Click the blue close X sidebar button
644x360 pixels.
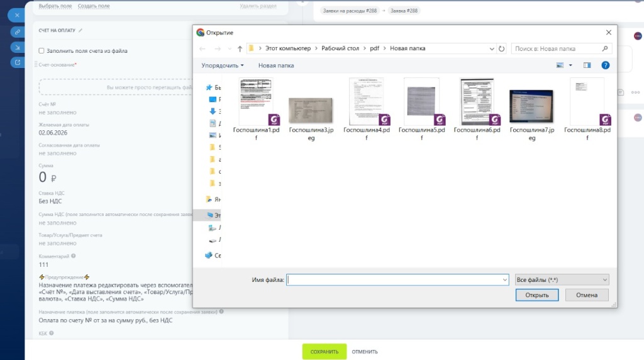pyautogui.click(x=17, y=15)
